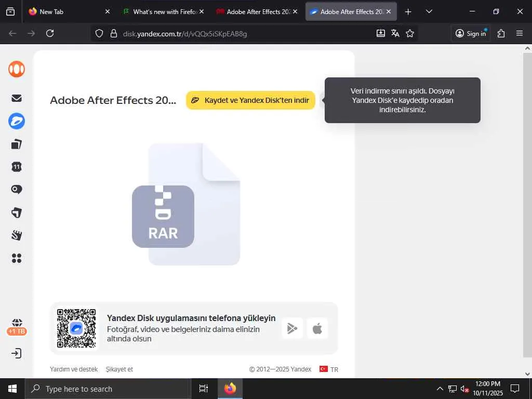Viewport: 532px width, 399px height.
Task: Open a new browser tab
Action: 408,12
